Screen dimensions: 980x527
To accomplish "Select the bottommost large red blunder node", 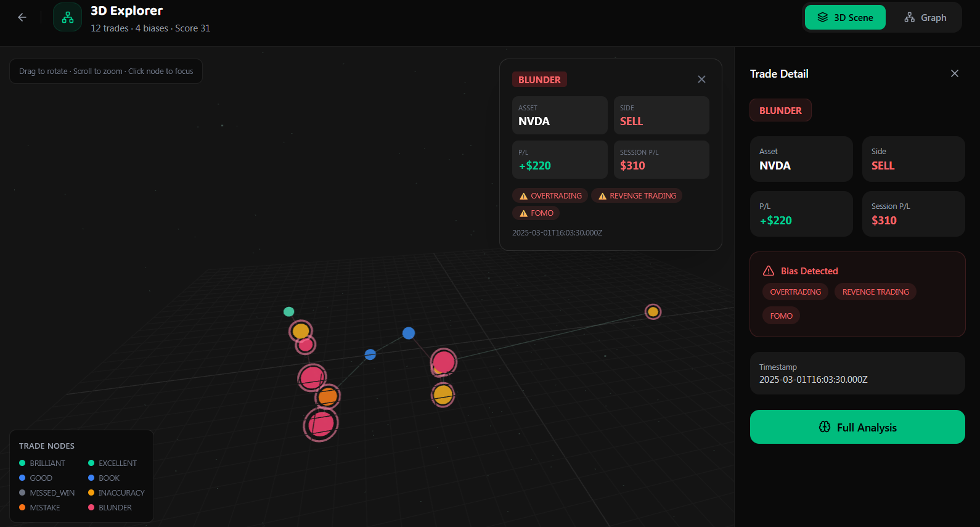I will pyautogui.click(x=321, y=424).
